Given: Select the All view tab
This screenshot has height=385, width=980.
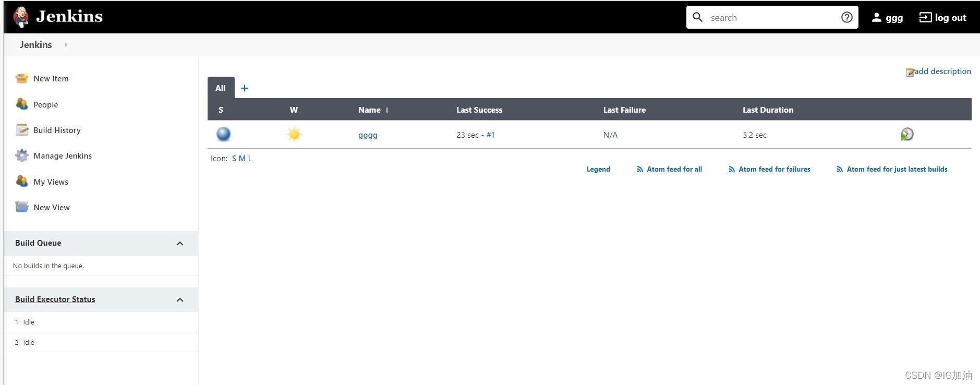Looking at the screenshot, I should [x=221, y=88].
